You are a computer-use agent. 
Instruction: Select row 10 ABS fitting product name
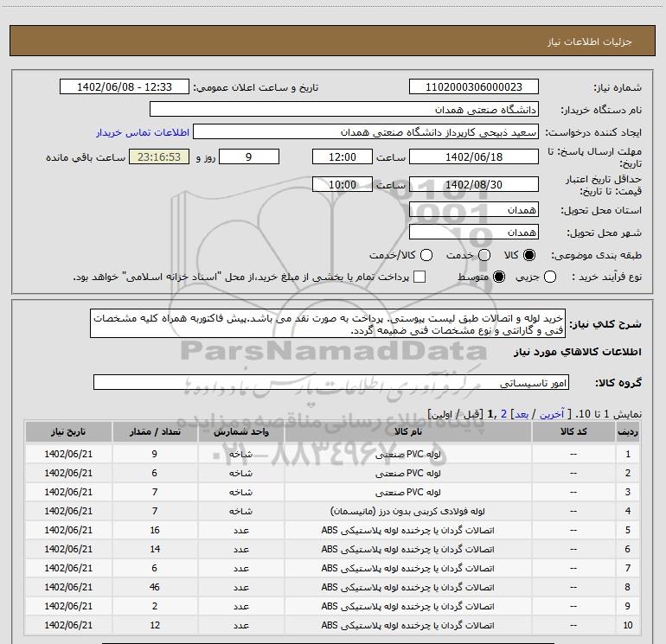pyautogui.click(x=407, y=625)
